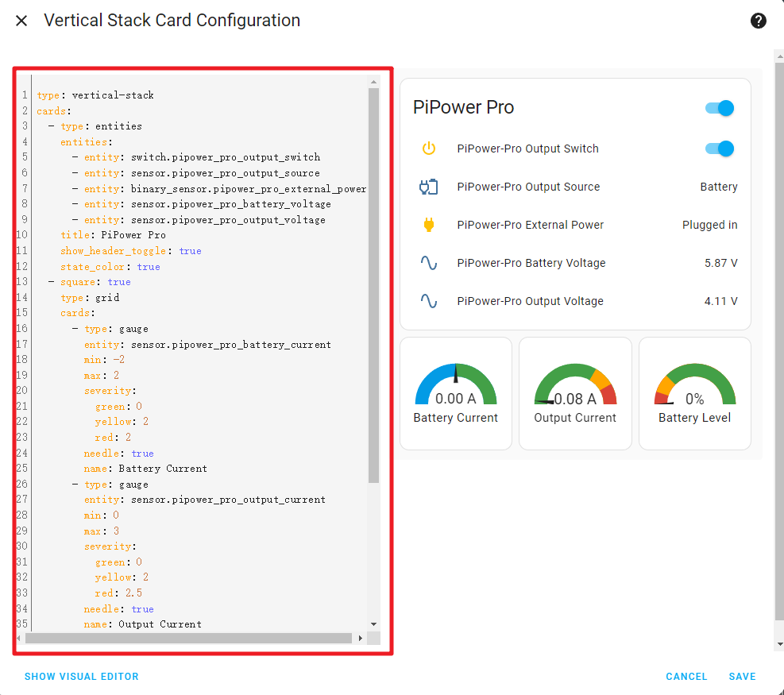This screenshot has width=784, height=695.
Task: Click the plug icon for External Power
Action: (428, 225)
